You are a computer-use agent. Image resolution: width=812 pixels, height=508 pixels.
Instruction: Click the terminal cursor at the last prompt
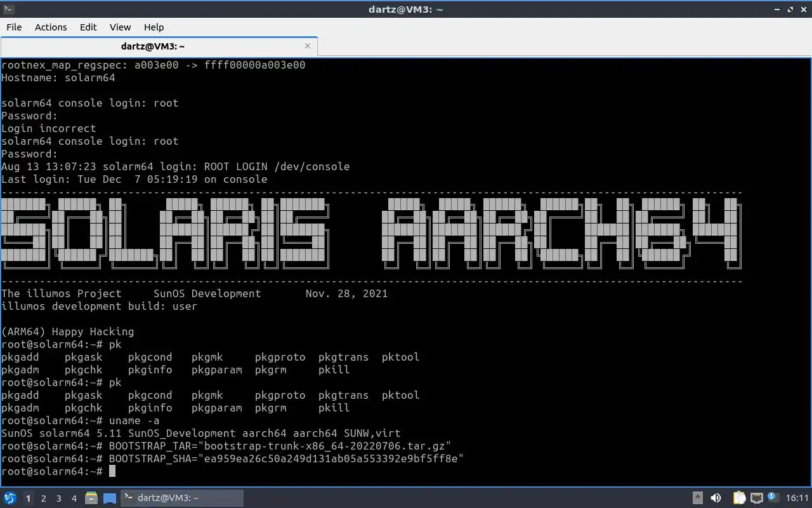coord(112,471)
